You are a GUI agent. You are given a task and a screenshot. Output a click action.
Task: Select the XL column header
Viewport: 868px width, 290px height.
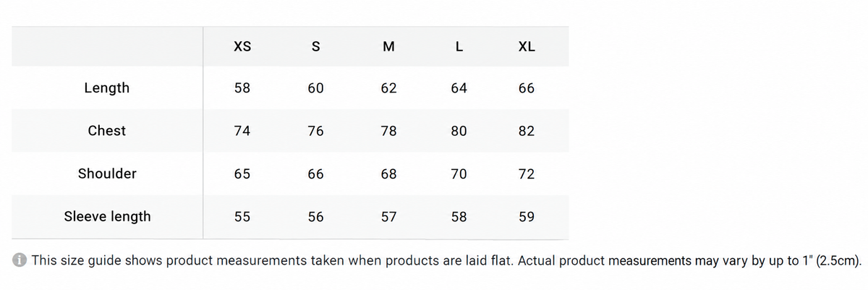click(527, 47)
